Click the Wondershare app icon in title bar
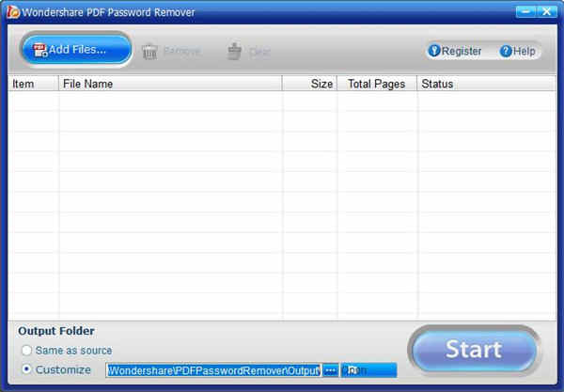This screenshot has height=392, width=564. click(13, 12)
